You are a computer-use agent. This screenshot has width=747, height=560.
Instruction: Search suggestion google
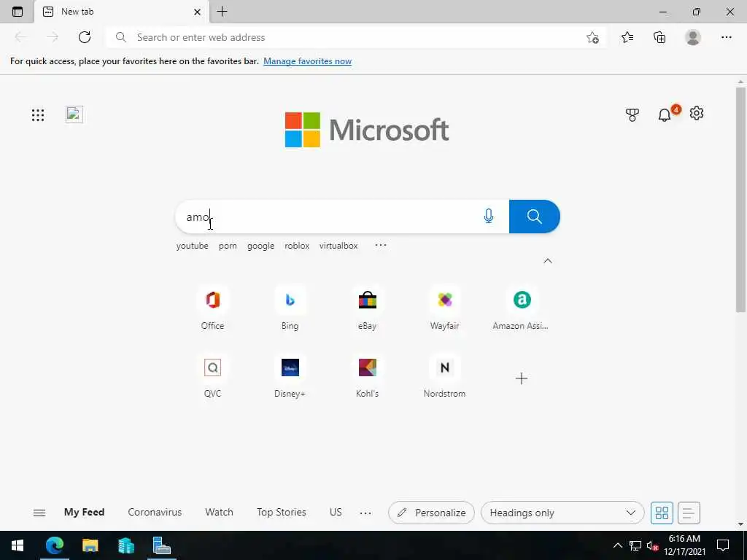[260, 246]
